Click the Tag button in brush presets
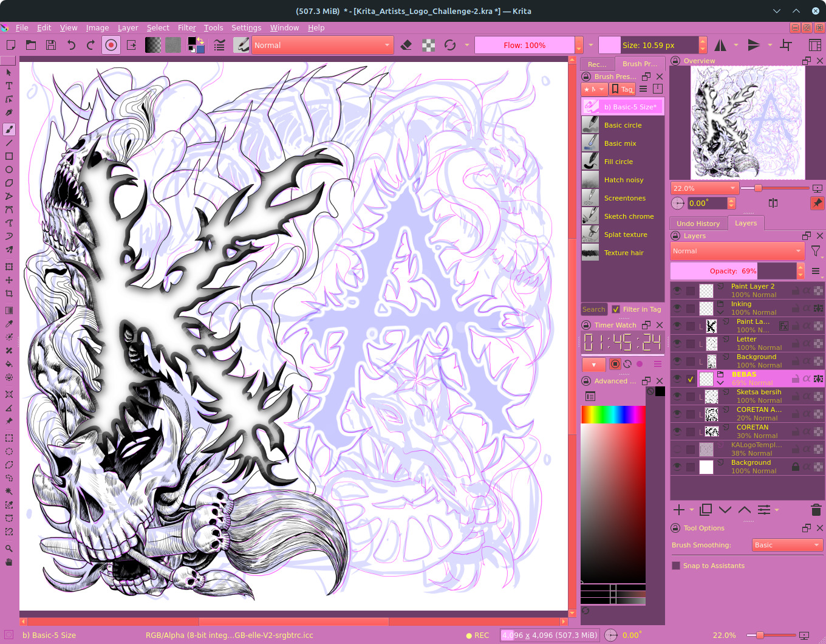 (x=622, y=89)
